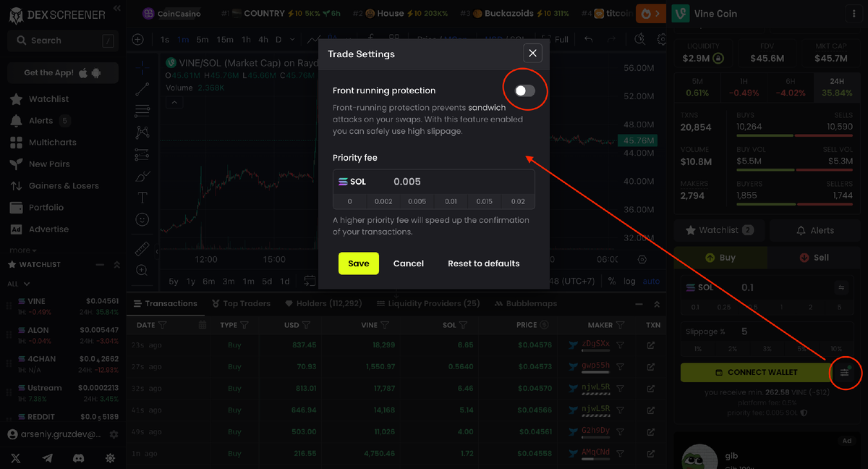
Task: Toggle chart Full screen mode
Action: click(556, 39)
